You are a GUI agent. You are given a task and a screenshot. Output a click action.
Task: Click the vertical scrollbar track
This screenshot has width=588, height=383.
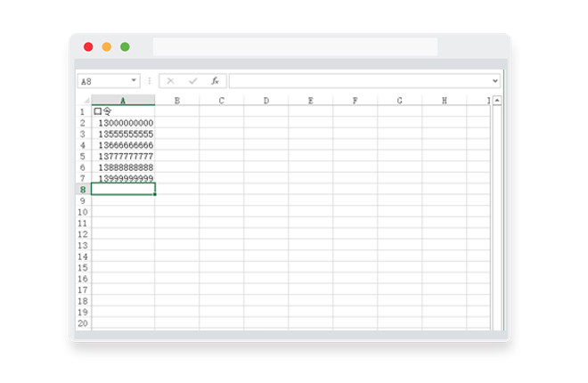[497, 217]
